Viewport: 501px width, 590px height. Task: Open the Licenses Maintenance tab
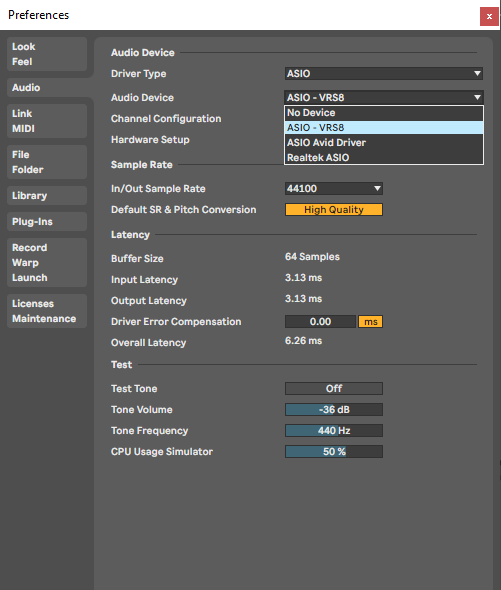click(x=47, y=311)
